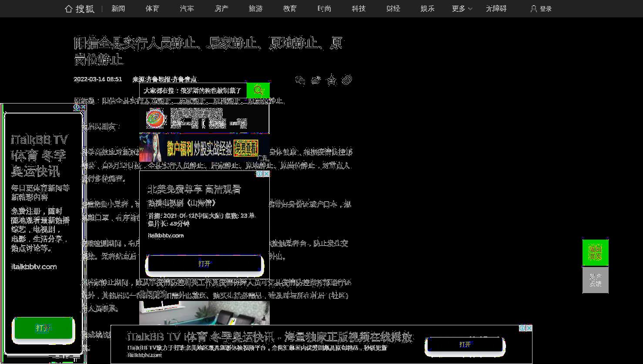The width and height of the screenshot is (643, 364).
Task: Open the 汽车 auto channel
Action: point(187,9)
